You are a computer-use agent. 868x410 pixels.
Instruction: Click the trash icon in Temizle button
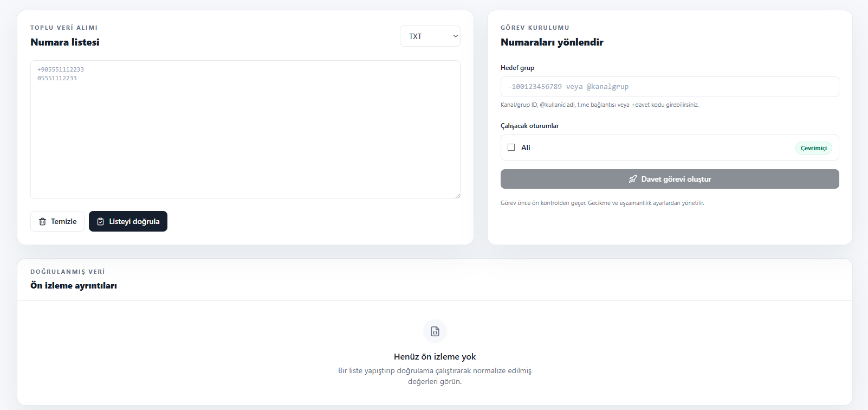point(42,221)
